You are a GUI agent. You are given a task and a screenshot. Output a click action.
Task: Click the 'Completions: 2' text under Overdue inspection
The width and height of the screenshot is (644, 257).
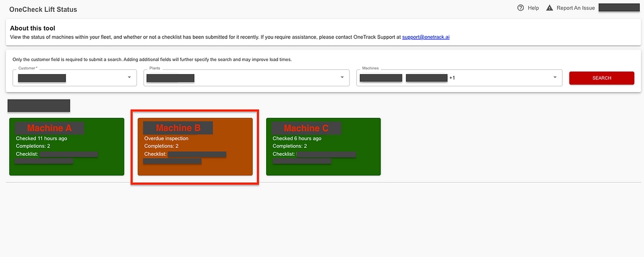tap(162, 146)
